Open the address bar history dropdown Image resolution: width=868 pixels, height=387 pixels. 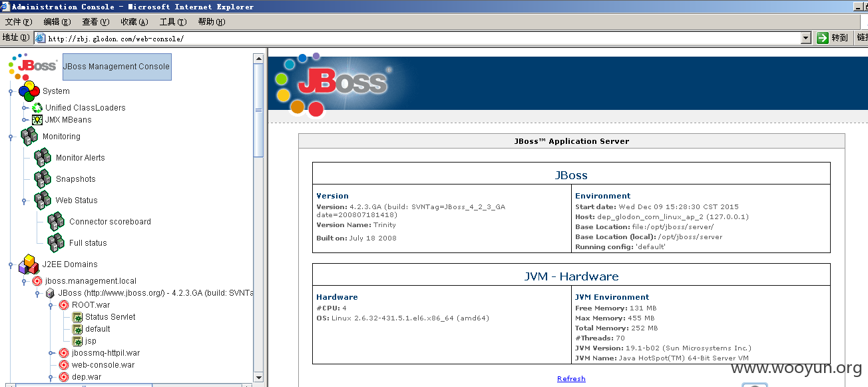coord(806,38)
